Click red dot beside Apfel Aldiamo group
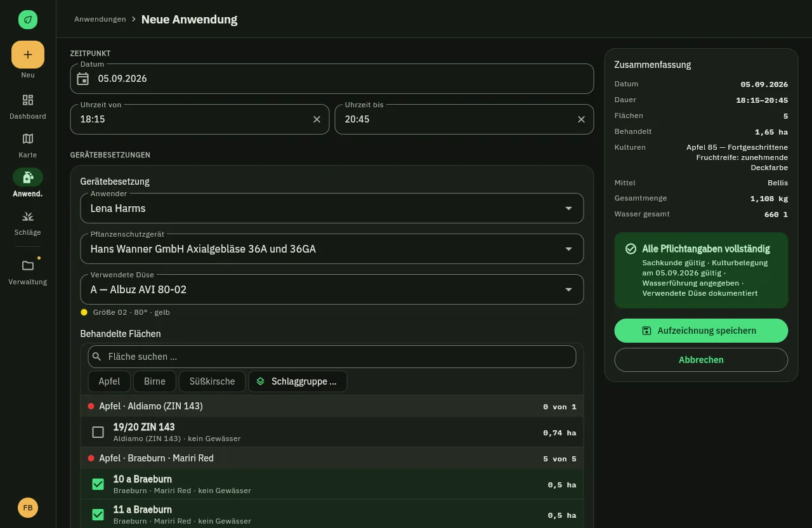Screen dimensions: 812x528 point(91,406)
